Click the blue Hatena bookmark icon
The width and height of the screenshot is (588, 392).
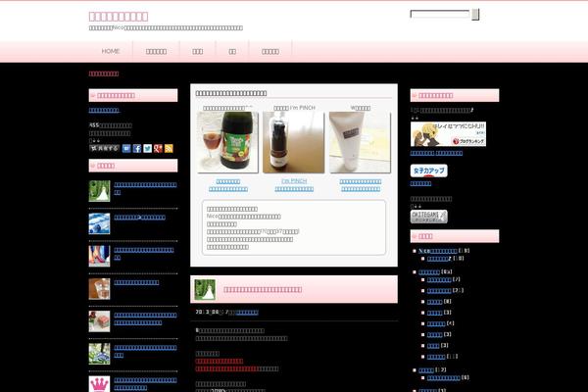click(126, 149)
